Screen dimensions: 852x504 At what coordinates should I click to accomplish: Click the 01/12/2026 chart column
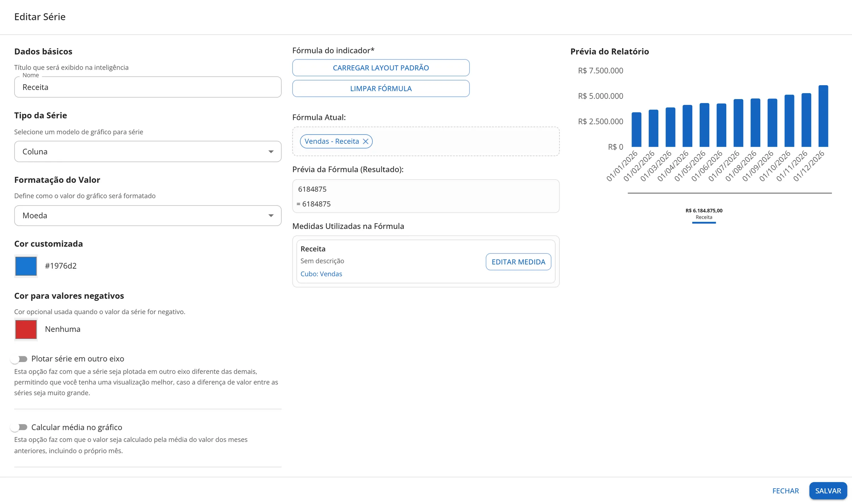tap(823, 116)
